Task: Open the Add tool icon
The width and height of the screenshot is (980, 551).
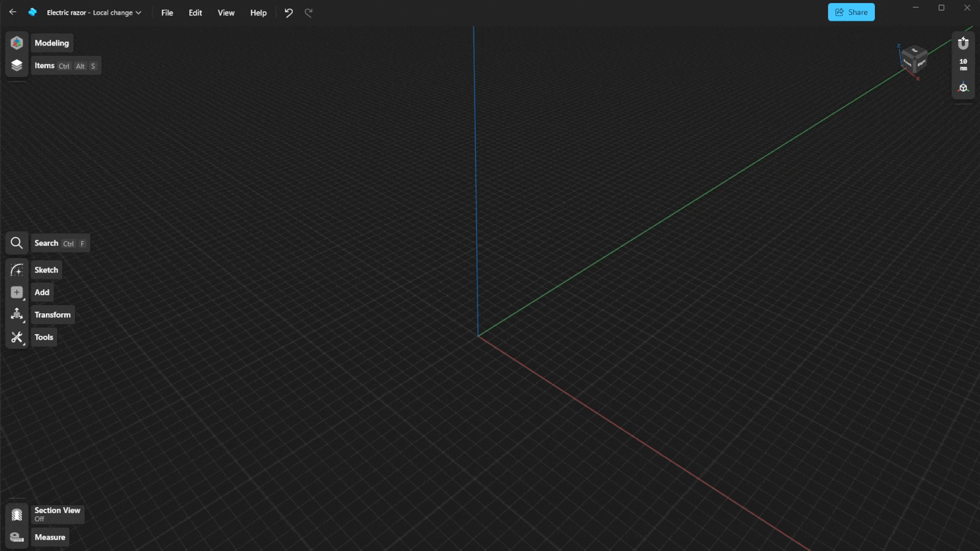Action: (17, 292)
